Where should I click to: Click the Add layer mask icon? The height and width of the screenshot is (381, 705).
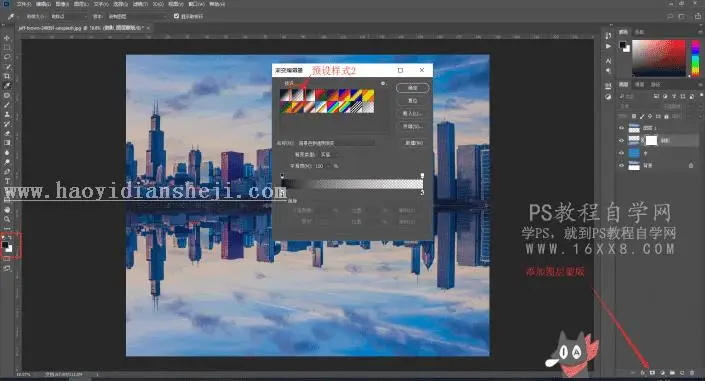click(652, 373)
